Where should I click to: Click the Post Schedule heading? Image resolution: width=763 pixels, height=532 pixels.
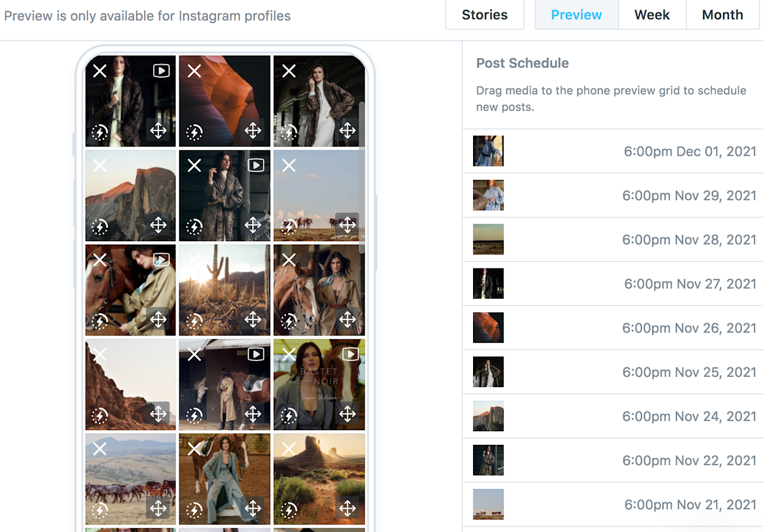click(x=523, y=63)
